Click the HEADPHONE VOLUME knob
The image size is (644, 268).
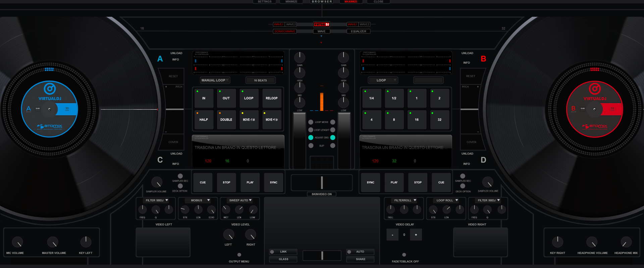[x=592, y=242]
